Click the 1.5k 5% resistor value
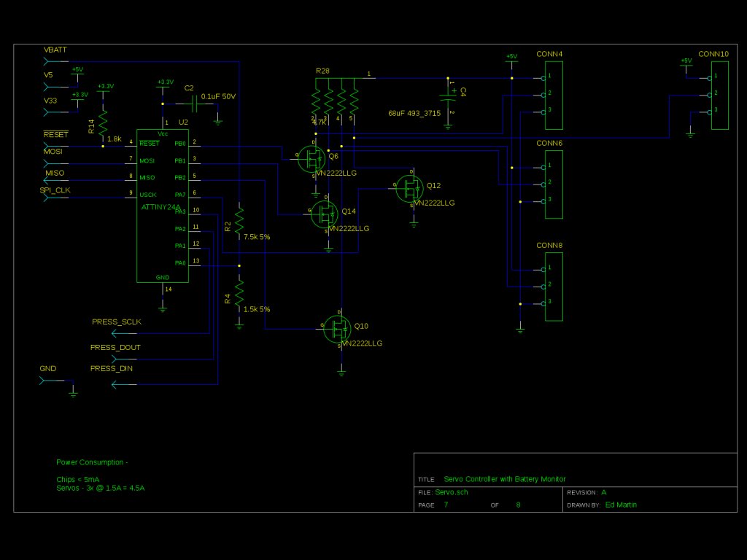This screenshot has width=747, height=560. (x=257, y=309)
